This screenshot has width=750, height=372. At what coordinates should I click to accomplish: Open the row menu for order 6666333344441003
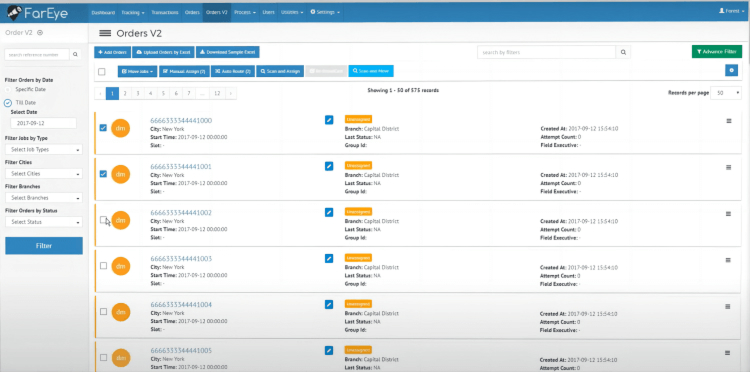pos(728,260)
